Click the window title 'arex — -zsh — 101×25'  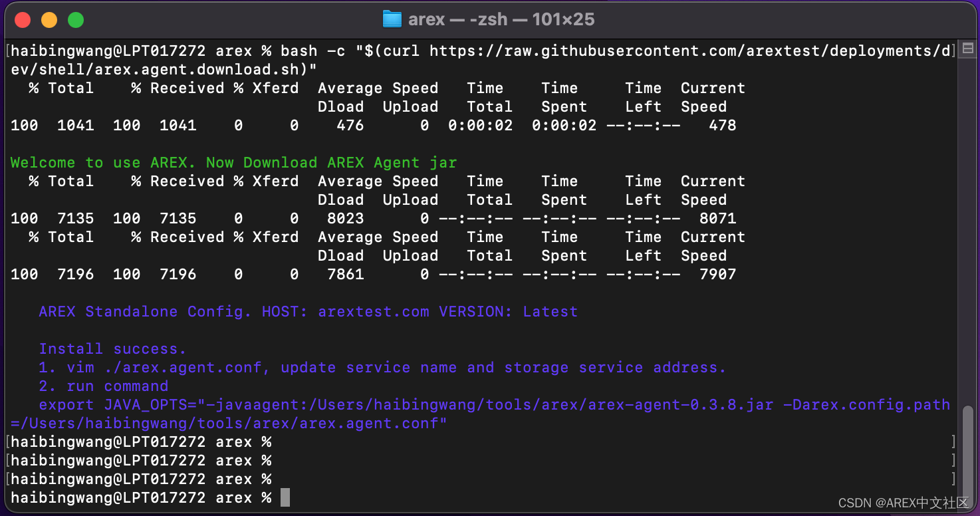pyautogui.click(x=501, y=19)
